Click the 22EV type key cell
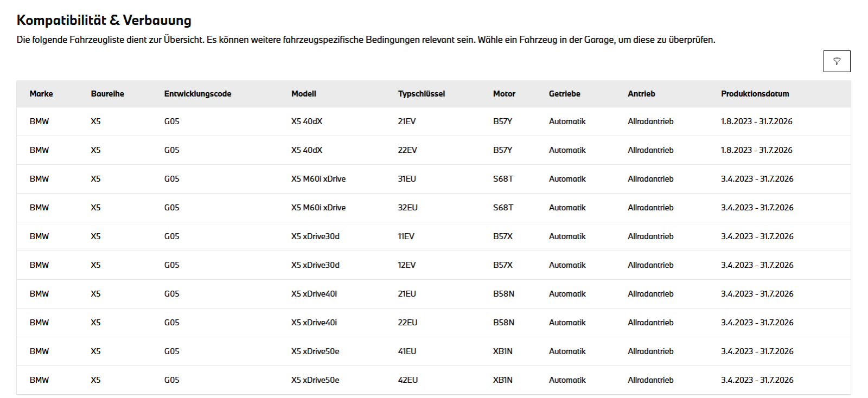The image size is (868, 398). click(407, 150)
